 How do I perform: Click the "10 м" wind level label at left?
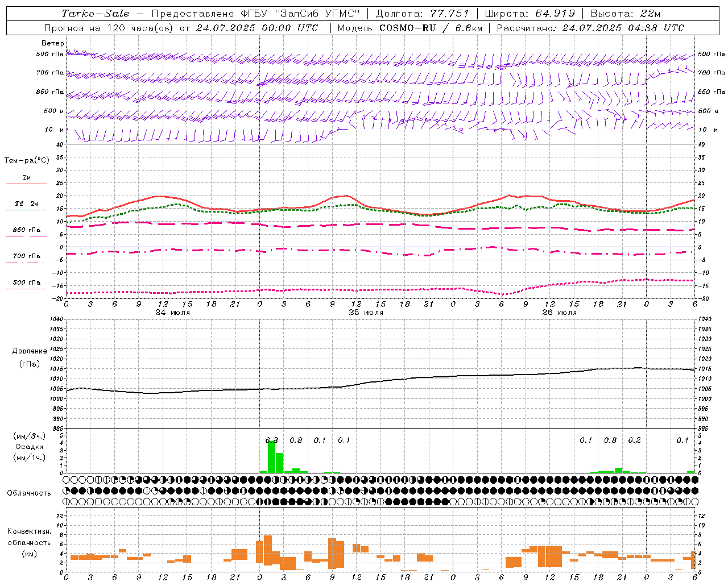coord(54,130)
